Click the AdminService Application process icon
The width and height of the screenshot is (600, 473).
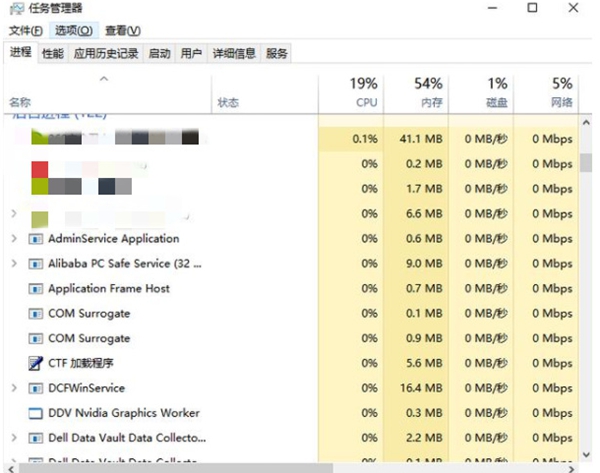[36, 239]
